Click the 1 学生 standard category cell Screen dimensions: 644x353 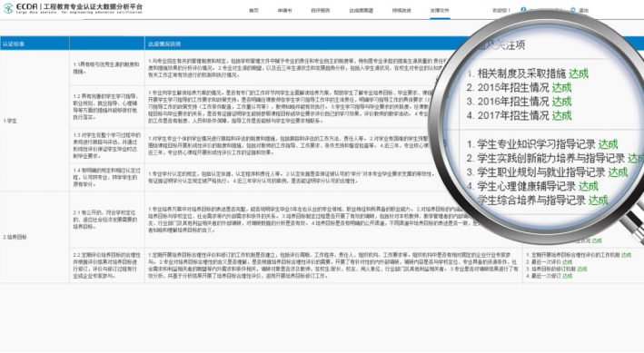coord(10,121)
